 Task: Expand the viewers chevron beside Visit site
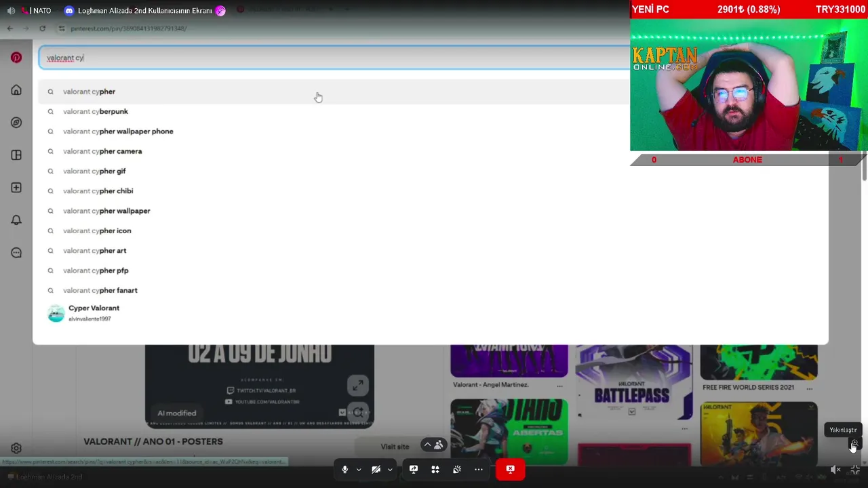click(x=427, y=445)
